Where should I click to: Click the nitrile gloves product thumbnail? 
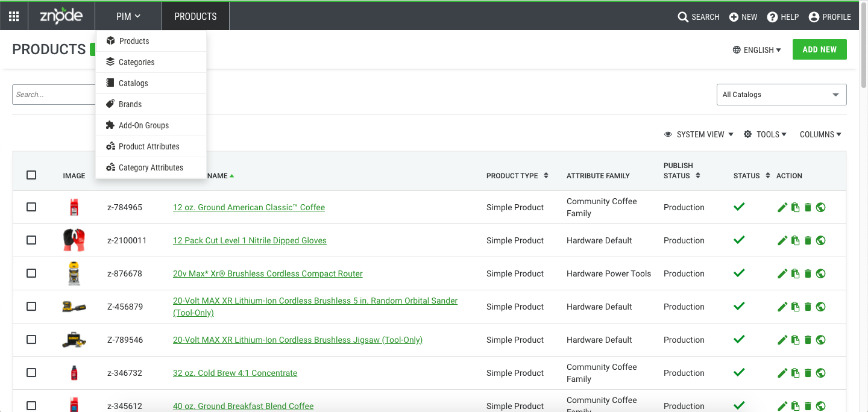[74, 240]
